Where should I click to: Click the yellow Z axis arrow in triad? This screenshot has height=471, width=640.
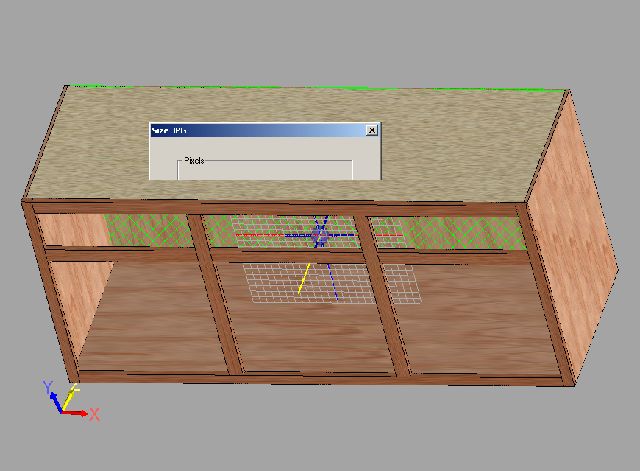point(68,399)
